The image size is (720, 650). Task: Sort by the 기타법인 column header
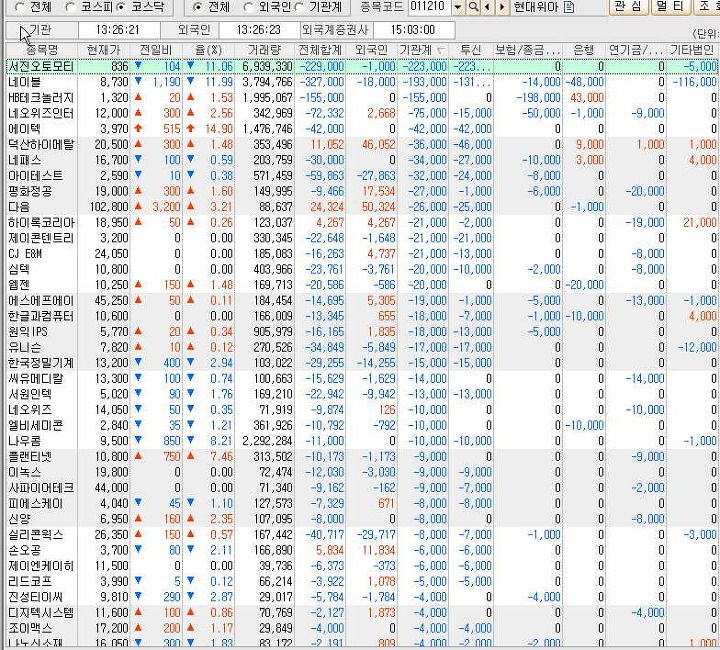692,50
